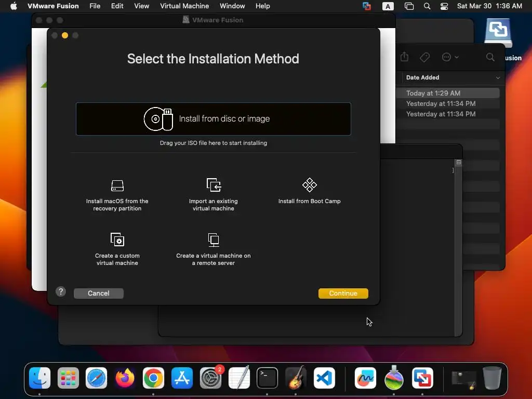The height and width of the screenshot is (399, 532).
Task: Choose Create a virtual machine on a remote server
Action: tap(214, 249)
